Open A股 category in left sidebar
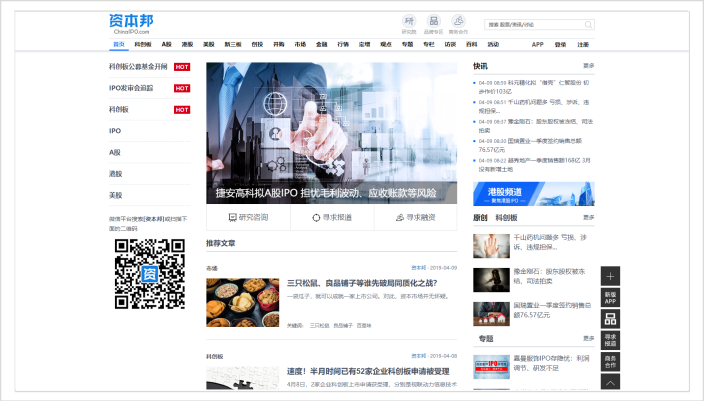This screenshot has height=401, width=704. point(115,152)
